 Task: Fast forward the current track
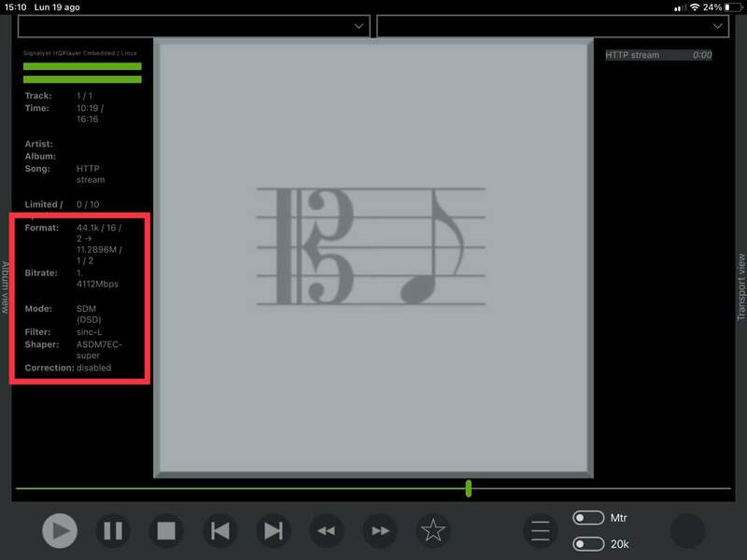coord(380,531)
